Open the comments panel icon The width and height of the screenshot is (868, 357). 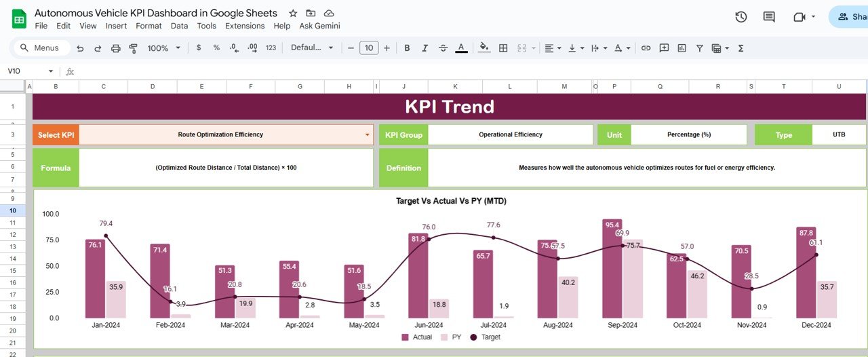[768, 17]
